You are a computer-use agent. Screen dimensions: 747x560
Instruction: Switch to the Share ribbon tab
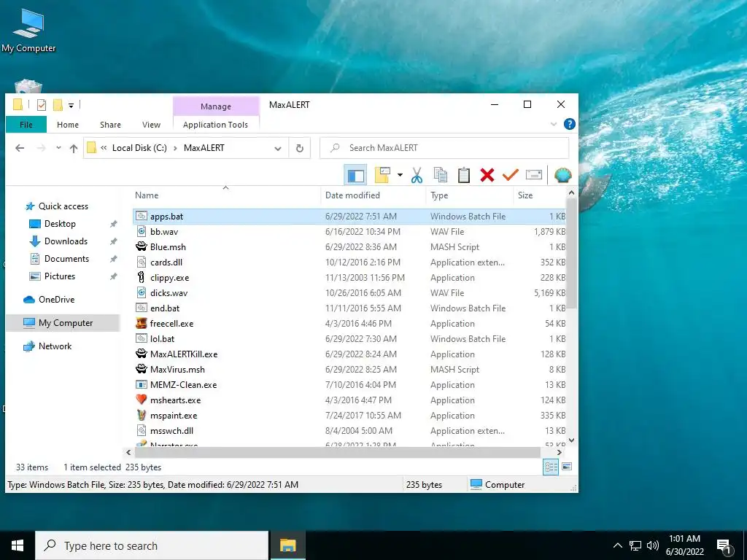(110, 125)
